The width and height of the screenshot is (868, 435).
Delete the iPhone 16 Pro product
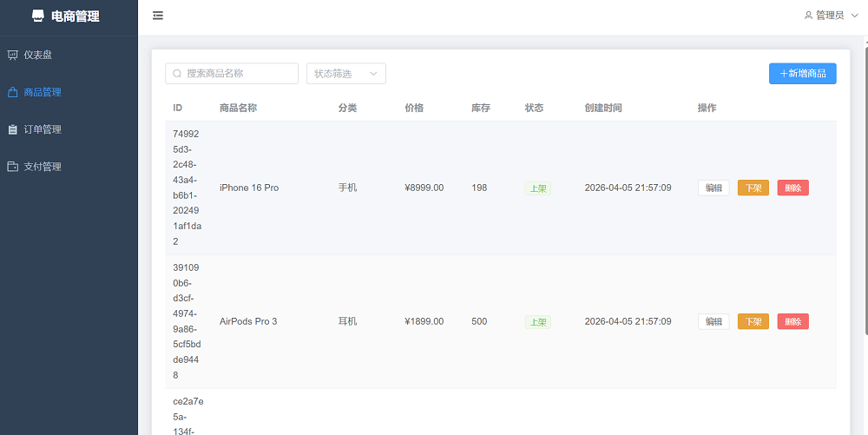coord(792,188)
